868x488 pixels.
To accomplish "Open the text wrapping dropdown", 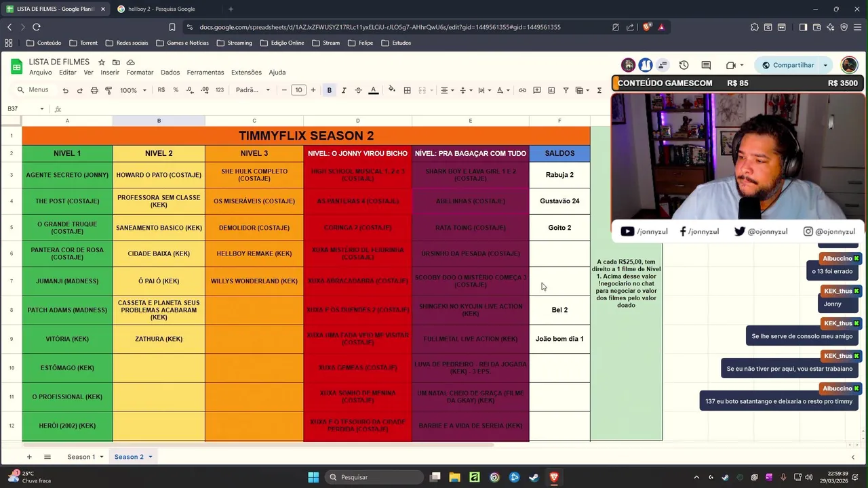I will click(x=484, y=90).
